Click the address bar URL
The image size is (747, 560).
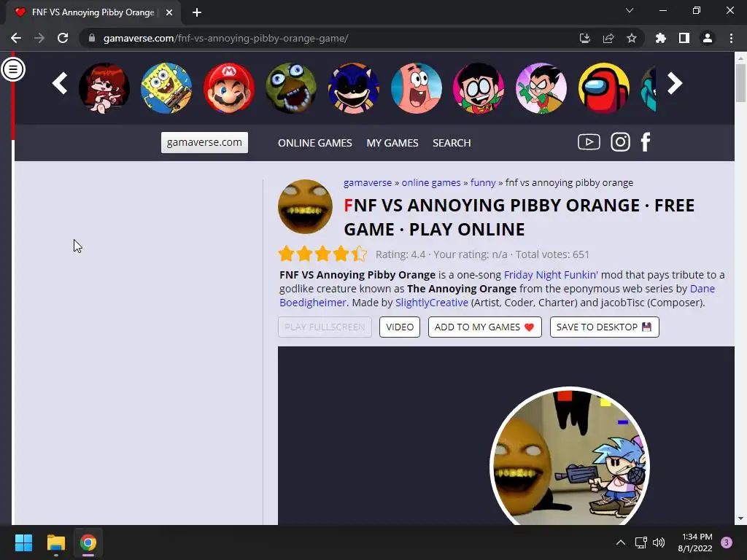[226, 38]
